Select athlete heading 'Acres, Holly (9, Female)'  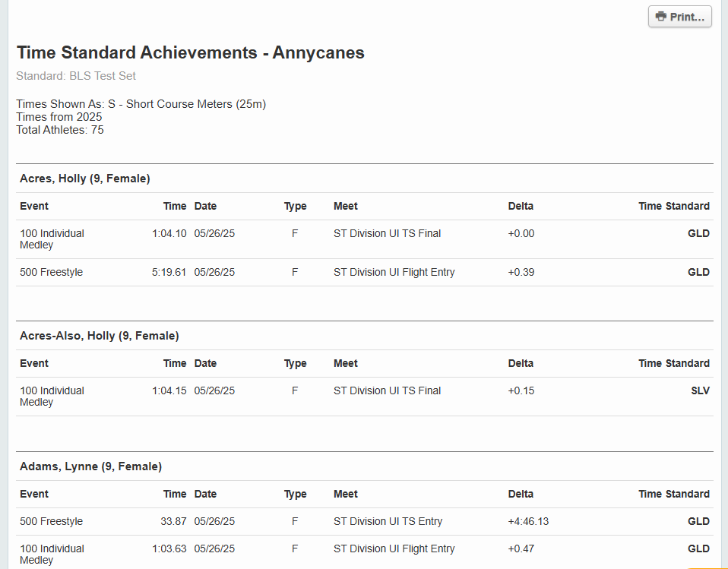click(85, 179)
